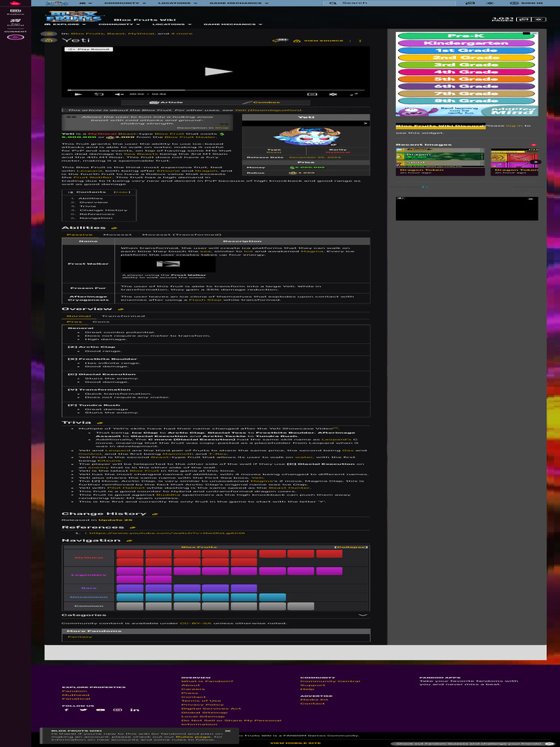
Task: Seek along the video progress bar
Action: pyautogui.click(x=215, y=90)
